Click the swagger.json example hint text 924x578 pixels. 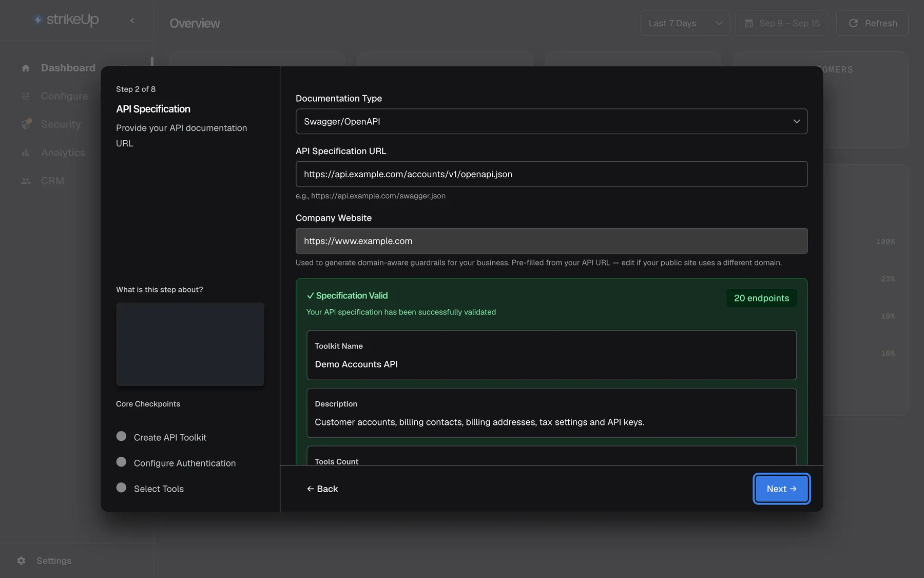coord(371,196)
